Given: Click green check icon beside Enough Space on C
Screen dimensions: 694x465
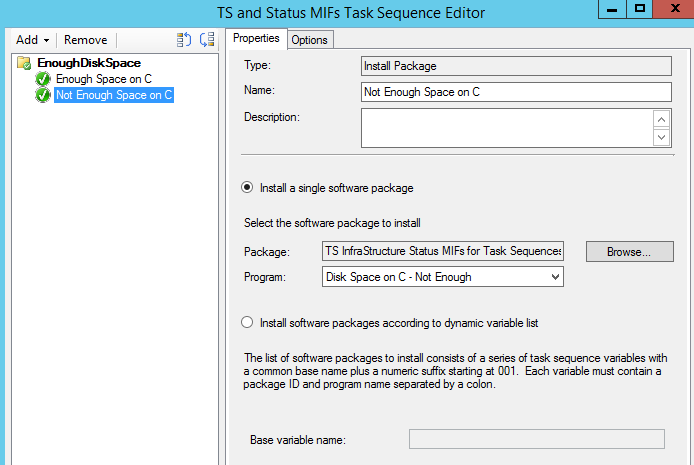Looking at the screenshot, I should [x=43, y=79].
